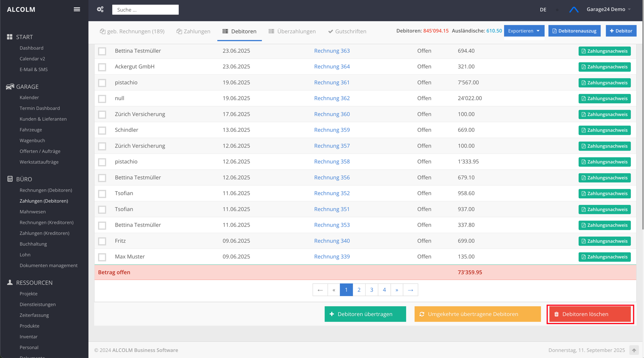The image size is (644, 358).
Task: Click the RESSOURCEN person icon in sidebar
Action: coord(10,283)
